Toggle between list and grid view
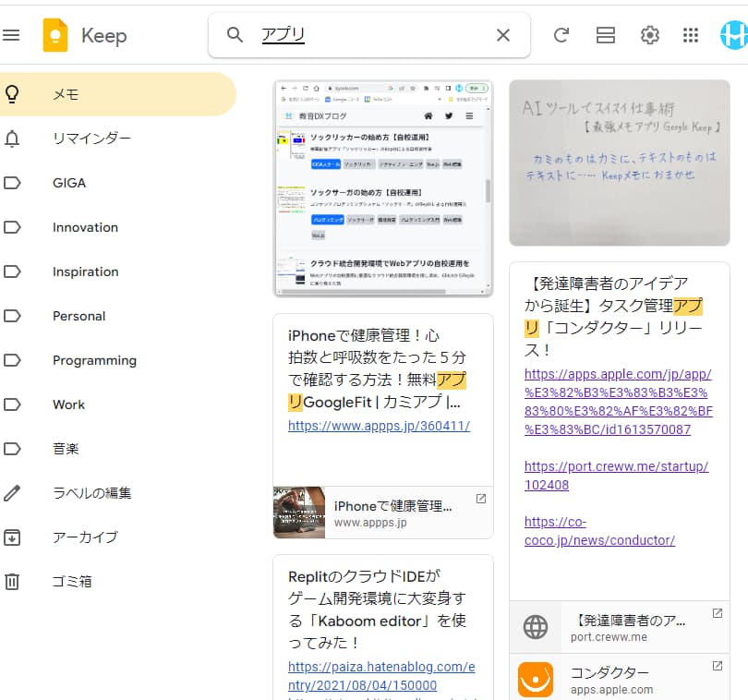The image size is (748, 700). coord(605,35)
